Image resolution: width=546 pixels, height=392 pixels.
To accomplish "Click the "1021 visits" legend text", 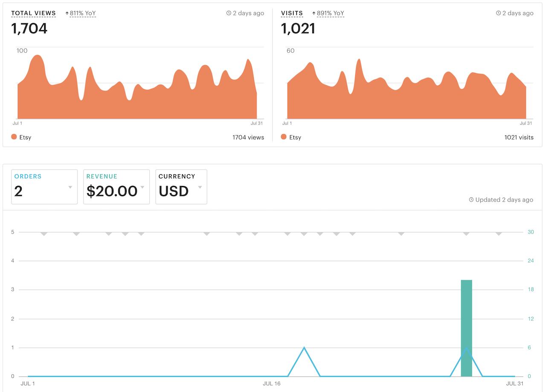I will tap(519, 137).
